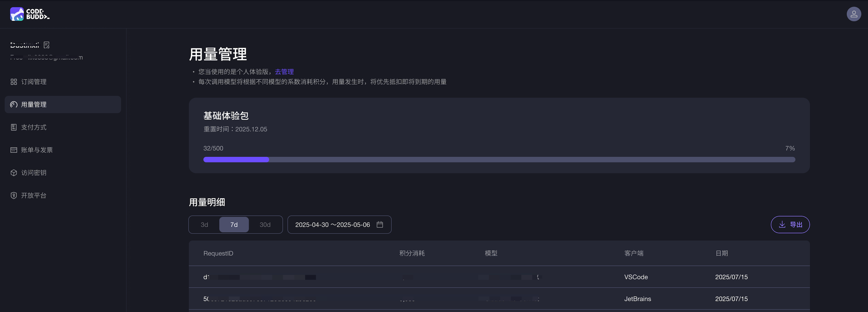This screenshot has height=312, width=868.
Task: Open the date range 2025-04-30 ～2025-05-06 selector
Action: [332, 225]
